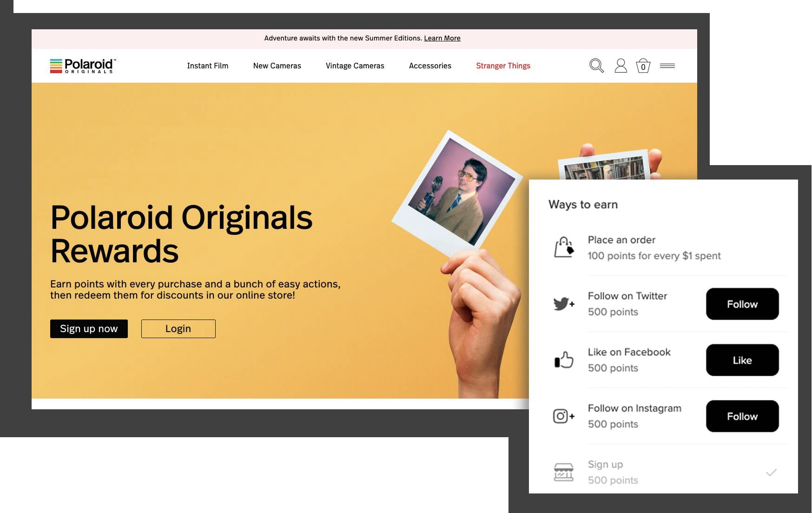Select Vintage Cameras in the navigation
The width and height of the screenshot is (812, 513).
pos(355,66)
